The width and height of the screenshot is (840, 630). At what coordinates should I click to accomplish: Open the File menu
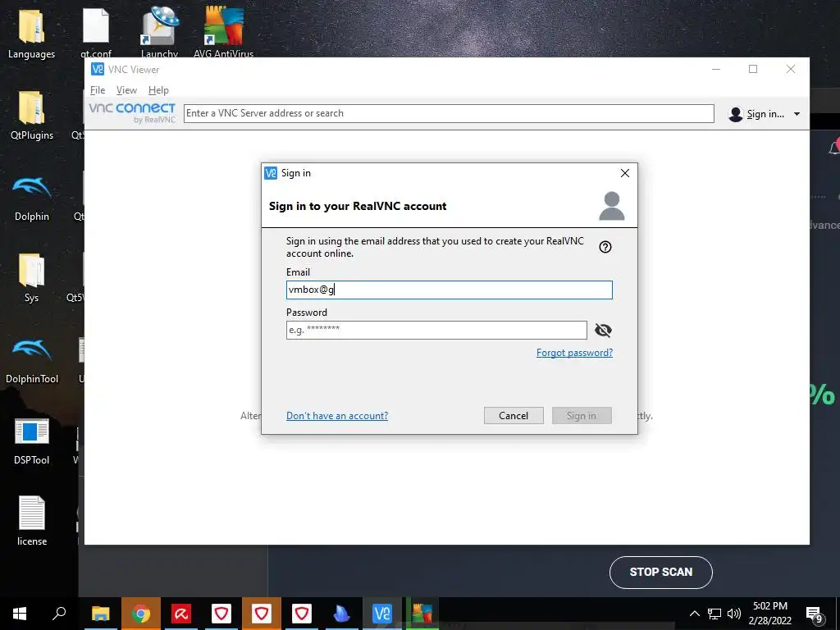(x=98, y=90)
